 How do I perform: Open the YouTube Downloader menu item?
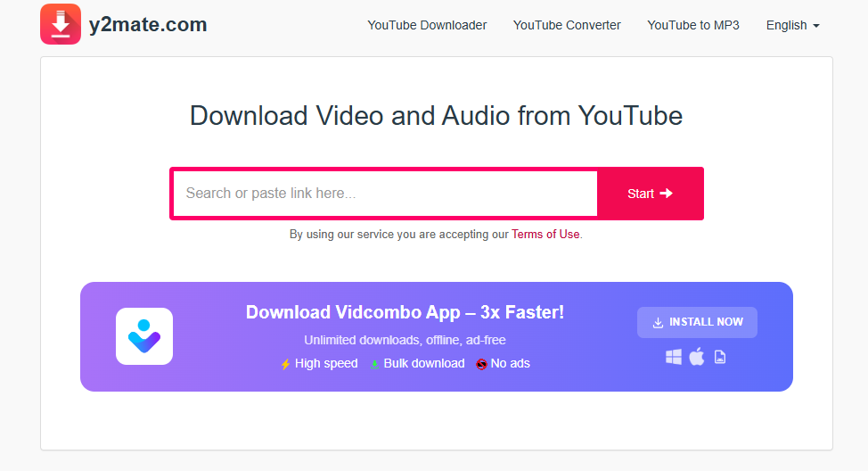(x=427, y=26)
